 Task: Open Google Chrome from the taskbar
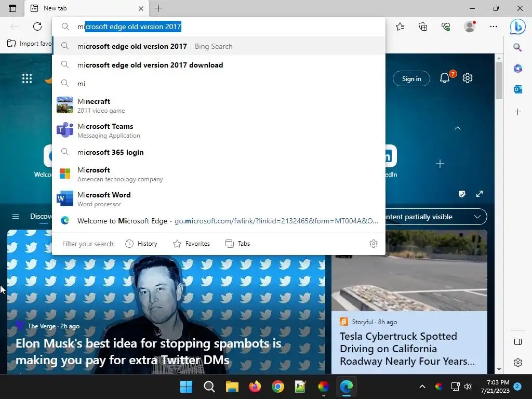click(x=277, y=387)
